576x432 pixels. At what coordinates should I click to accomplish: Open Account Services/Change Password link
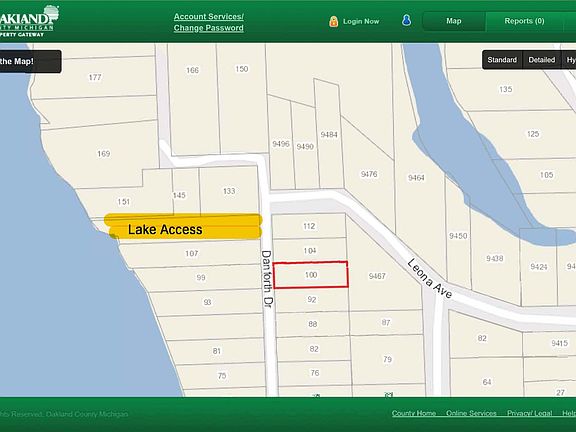point(209,22)
